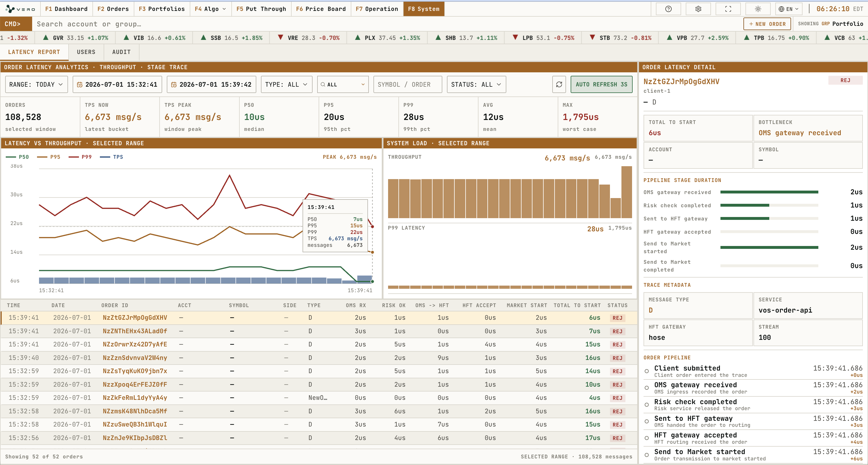Click the Portfolio group selector
868x465 pixels.
coord(847,24)
